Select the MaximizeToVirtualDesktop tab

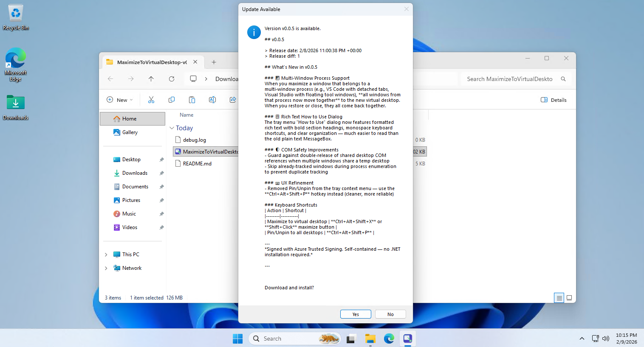(152, 62)
